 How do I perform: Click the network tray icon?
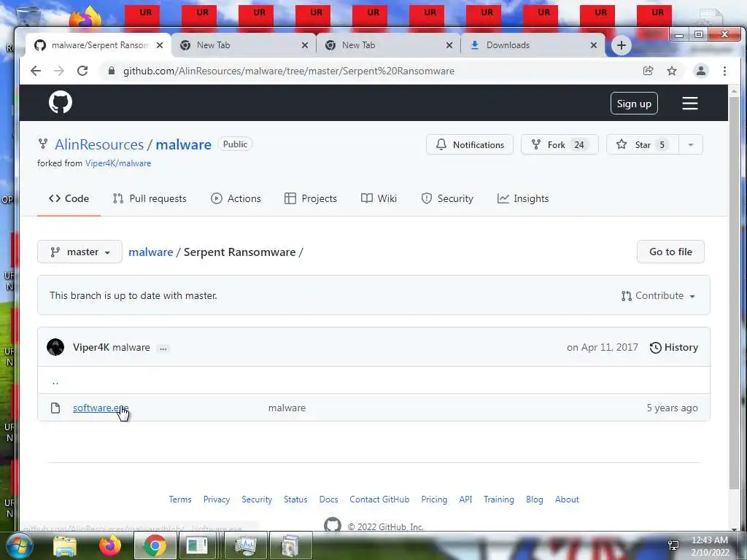tap(673, 545)
